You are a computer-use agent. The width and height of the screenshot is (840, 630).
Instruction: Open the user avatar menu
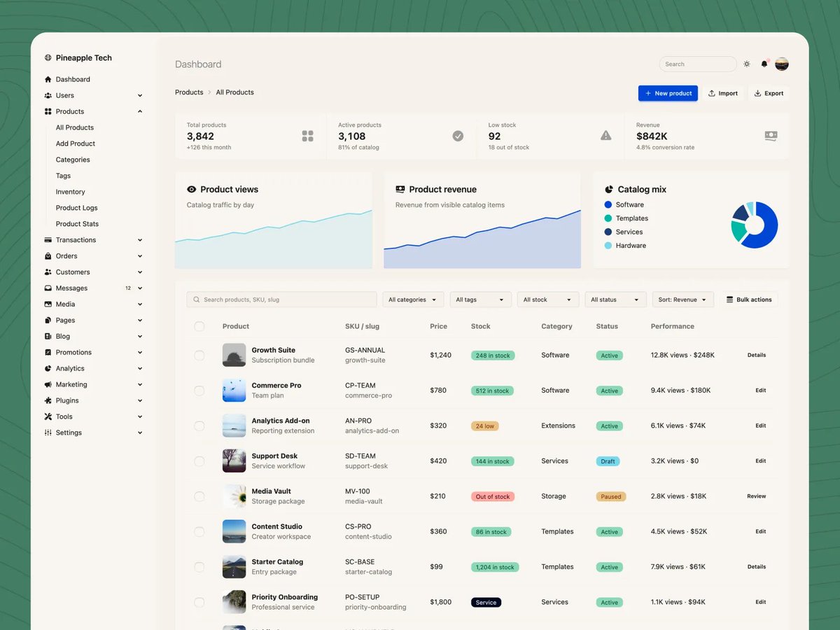[x=782, y=64]
